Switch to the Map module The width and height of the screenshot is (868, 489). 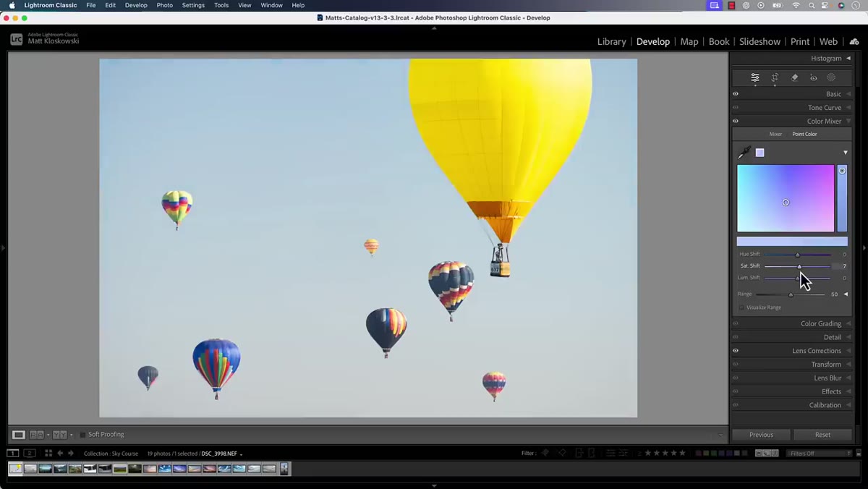pyautogui.click(x=689, y=42)
